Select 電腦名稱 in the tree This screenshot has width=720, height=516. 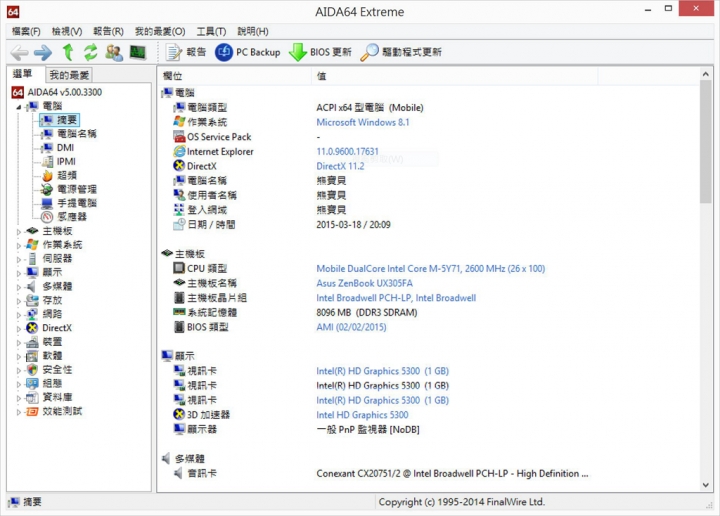[x=69, y=134]
